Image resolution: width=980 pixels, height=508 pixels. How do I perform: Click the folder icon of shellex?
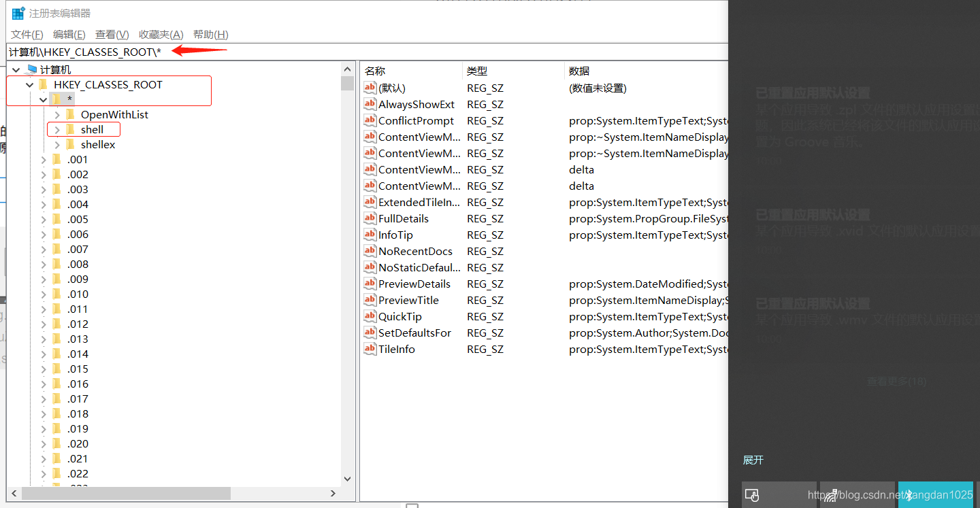71,144
